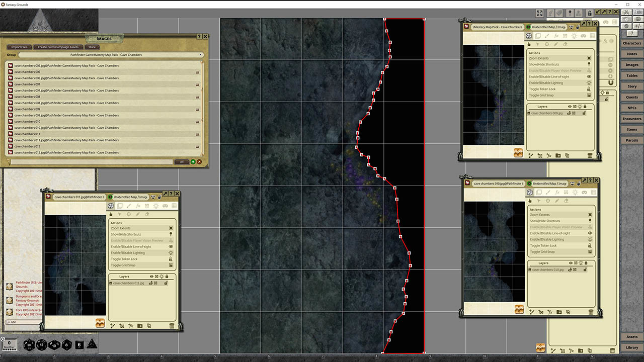Open the Encounters sidebar tab

pos(632,119)
